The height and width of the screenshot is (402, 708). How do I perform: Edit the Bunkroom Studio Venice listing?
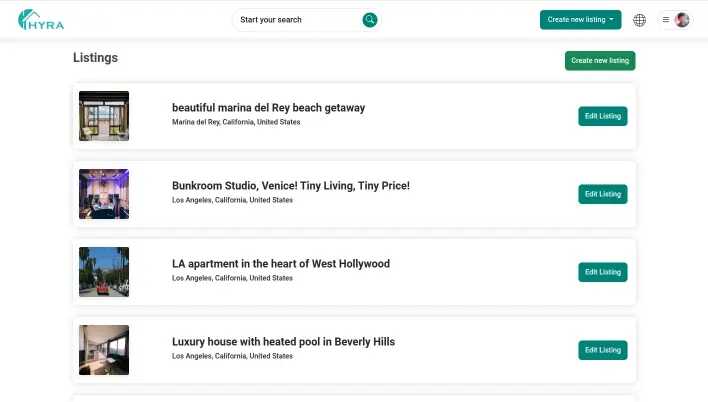(603, 194)
